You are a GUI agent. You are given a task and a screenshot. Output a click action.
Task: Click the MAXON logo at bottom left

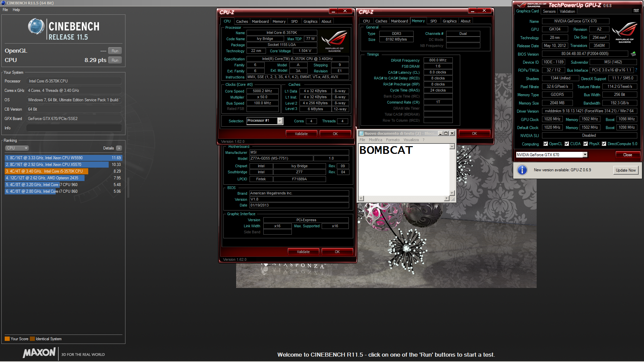coord(39,353)
